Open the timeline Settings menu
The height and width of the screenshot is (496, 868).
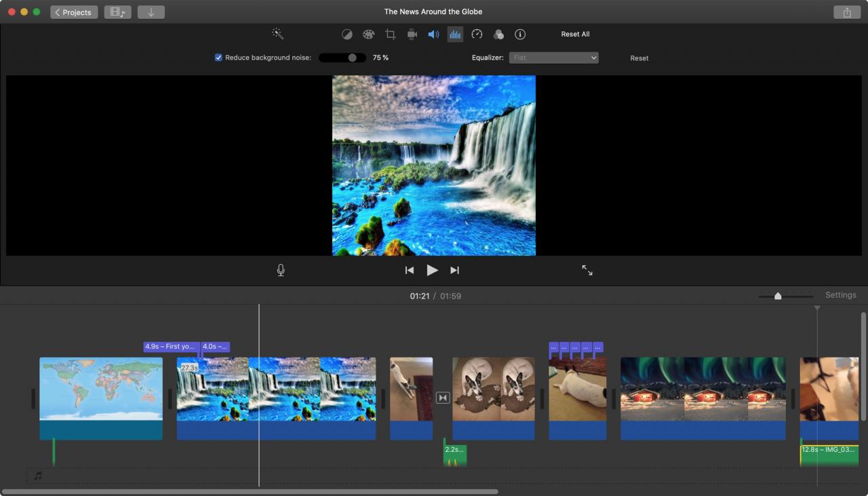(x=840, y=295)
